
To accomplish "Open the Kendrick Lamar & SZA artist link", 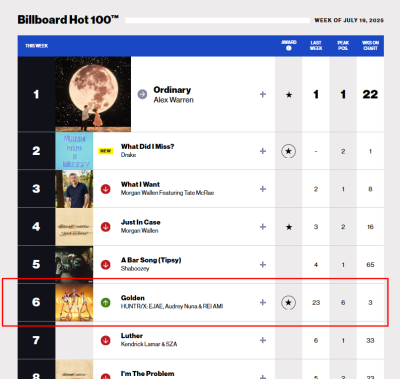I will [x=149, y=344].
